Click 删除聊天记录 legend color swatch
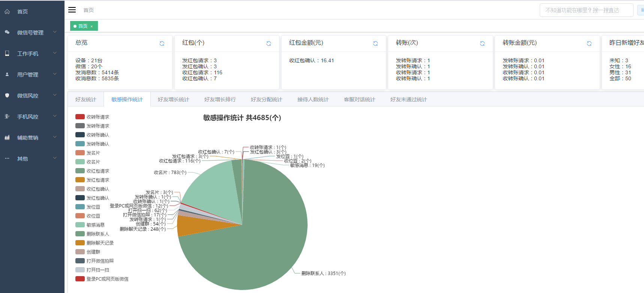 [80, 243]
